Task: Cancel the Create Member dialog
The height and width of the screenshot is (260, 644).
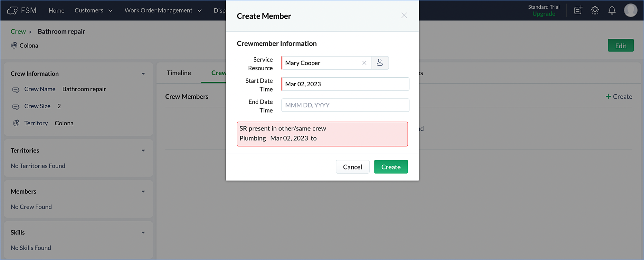Action: (352, 167)
